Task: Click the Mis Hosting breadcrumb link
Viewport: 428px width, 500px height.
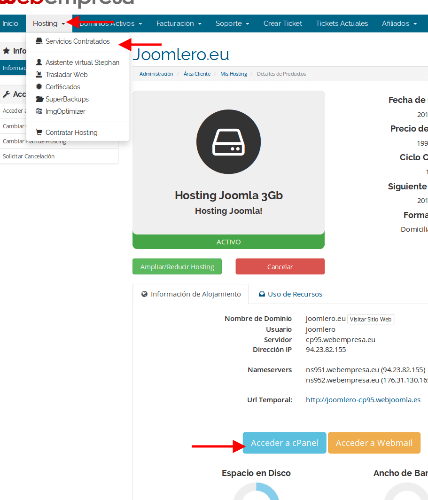Action: coord(234,74)
